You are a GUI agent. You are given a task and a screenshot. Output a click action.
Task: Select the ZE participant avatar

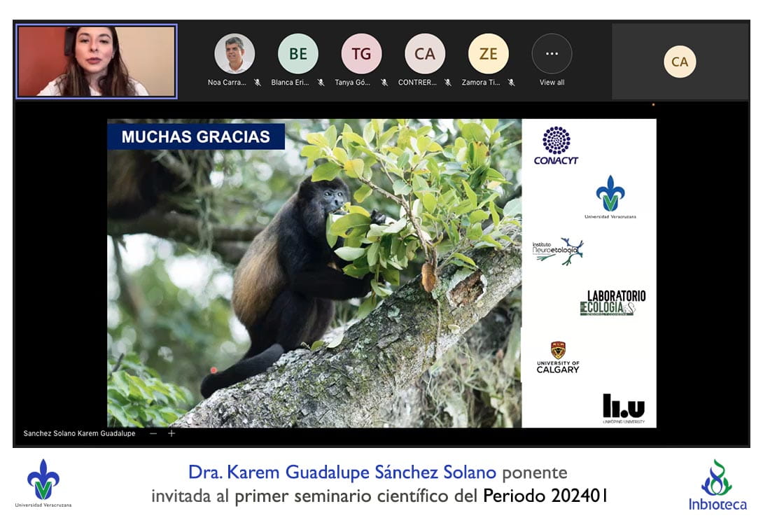(489, 54)
